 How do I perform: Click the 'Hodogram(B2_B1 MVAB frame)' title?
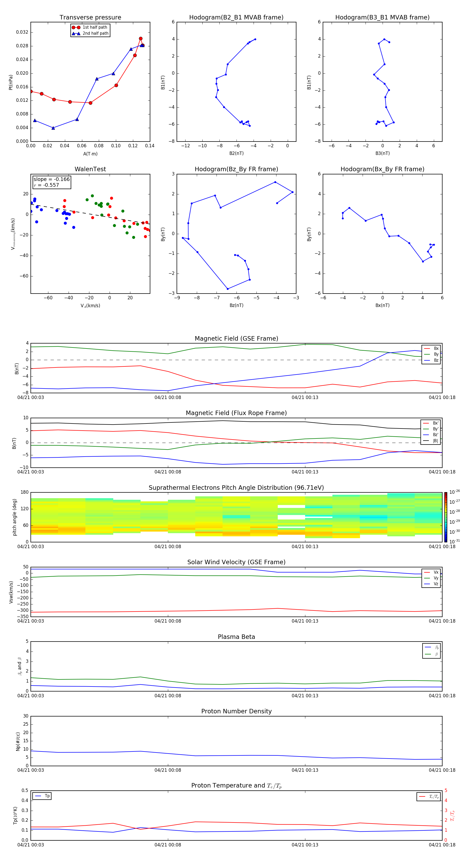pos(236,18)
